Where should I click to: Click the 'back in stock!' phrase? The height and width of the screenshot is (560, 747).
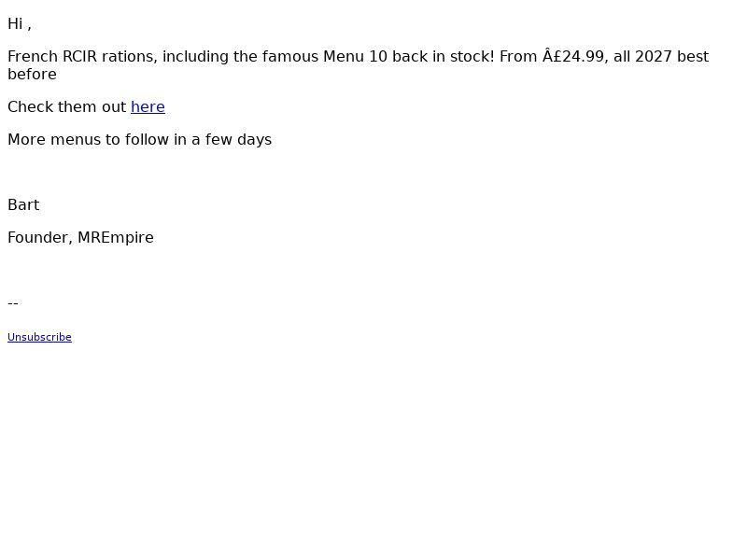tap(444, 57)
